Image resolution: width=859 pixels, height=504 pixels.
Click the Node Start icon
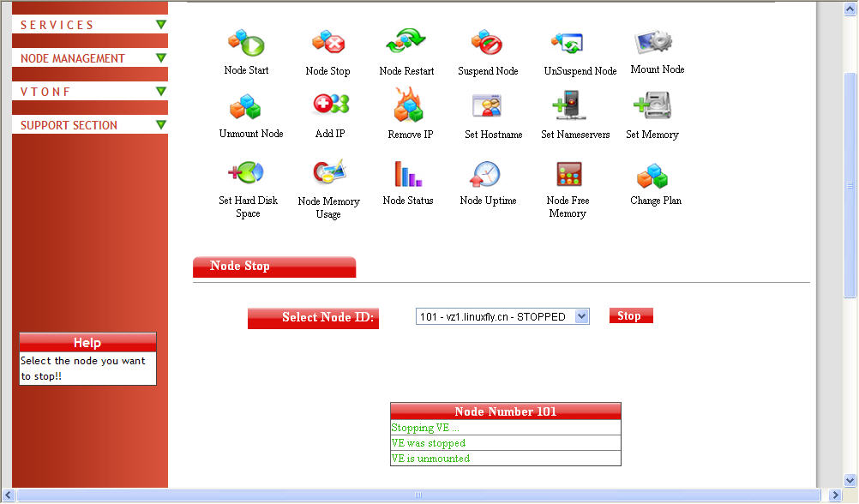[x=246, y=43]
